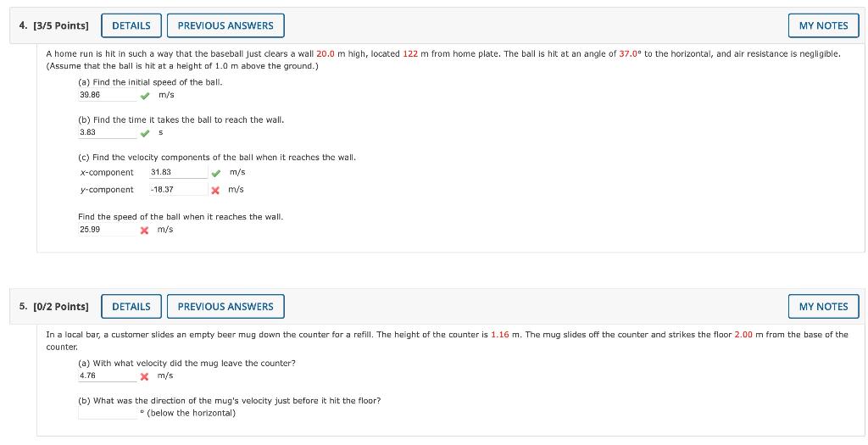Screen dimensions: 868x445
Task: Click the mug velocity field showing 4.76
Action: [107, 375]
